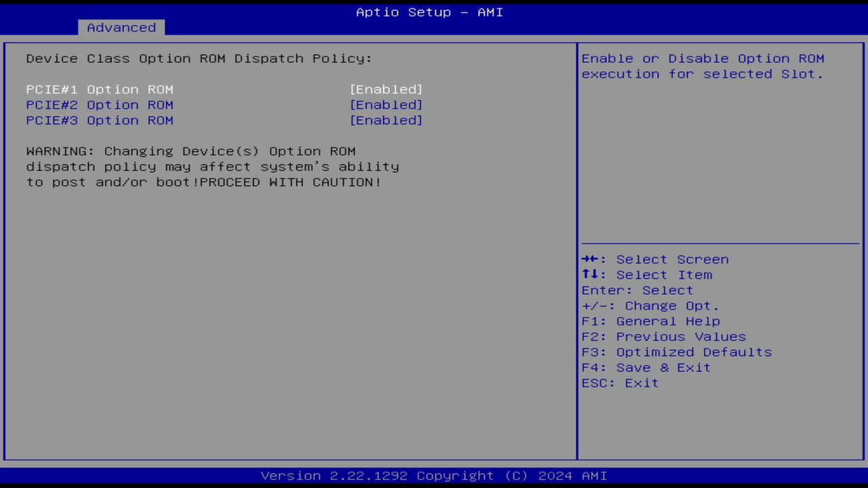Change PCIE#3 Option ROM Enabled value
Screen dimensions: 868x488
click(x=386, y=121)
